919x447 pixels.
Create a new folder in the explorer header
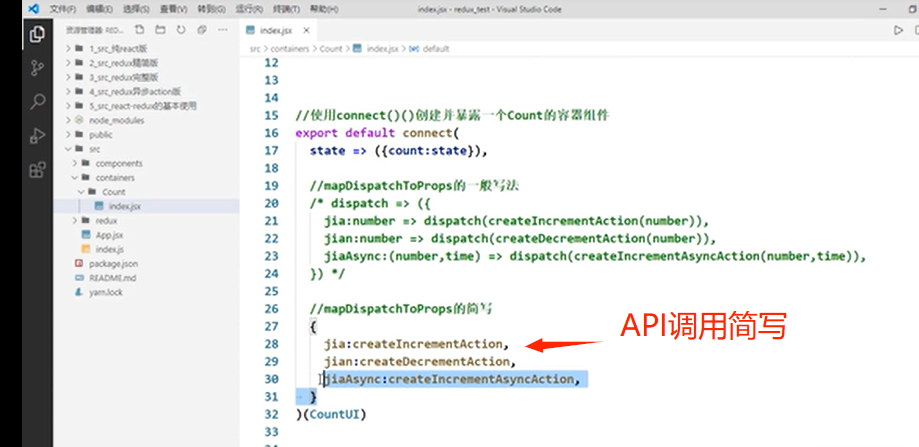(x=159, y=29)
